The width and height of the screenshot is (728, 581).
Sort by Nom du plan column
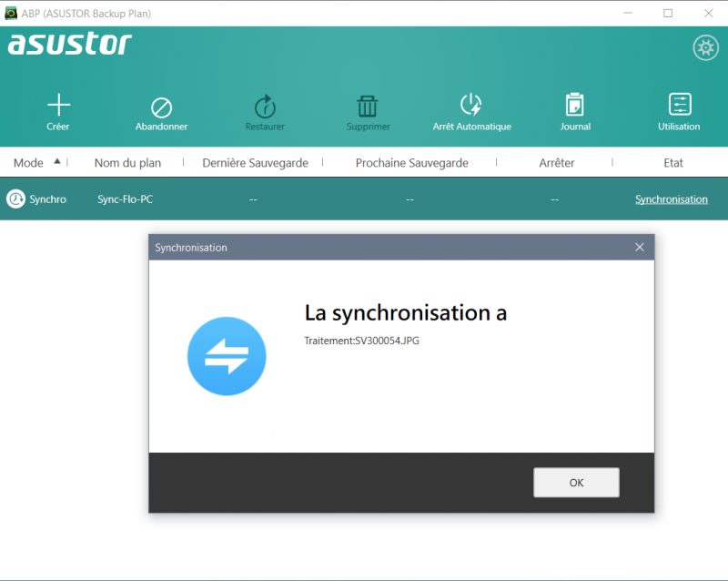[127, 163]
